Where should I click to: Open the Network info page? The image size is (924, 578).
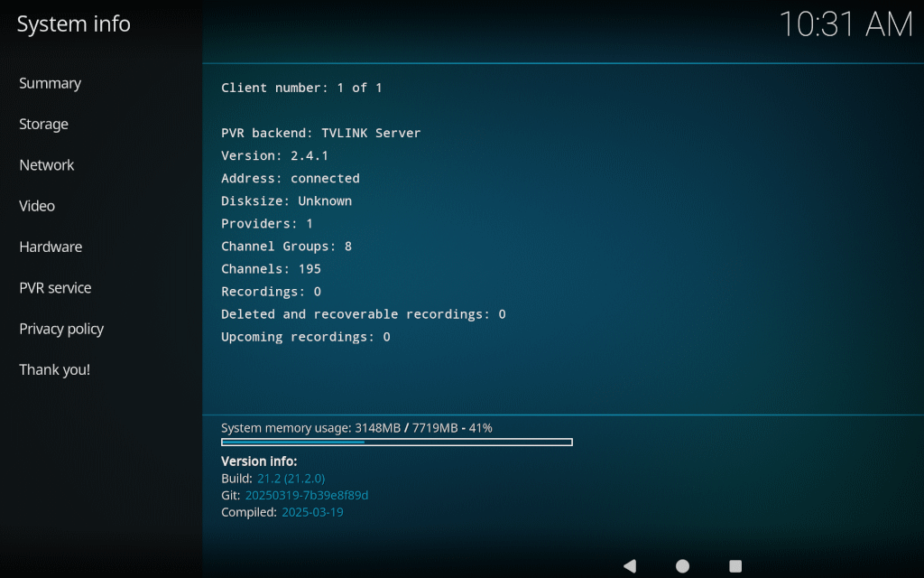click(x=47, y=165)
